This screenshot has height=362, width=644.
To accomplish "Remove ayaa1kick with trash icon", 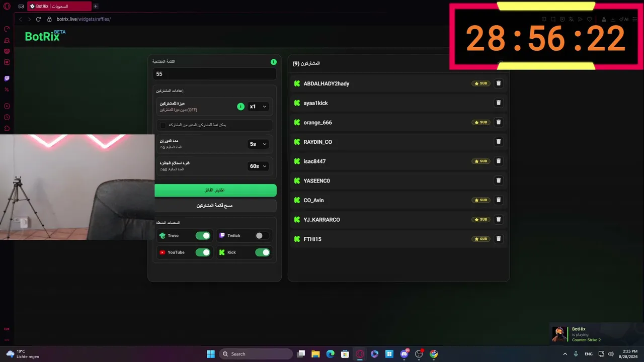I will (499, 103).
